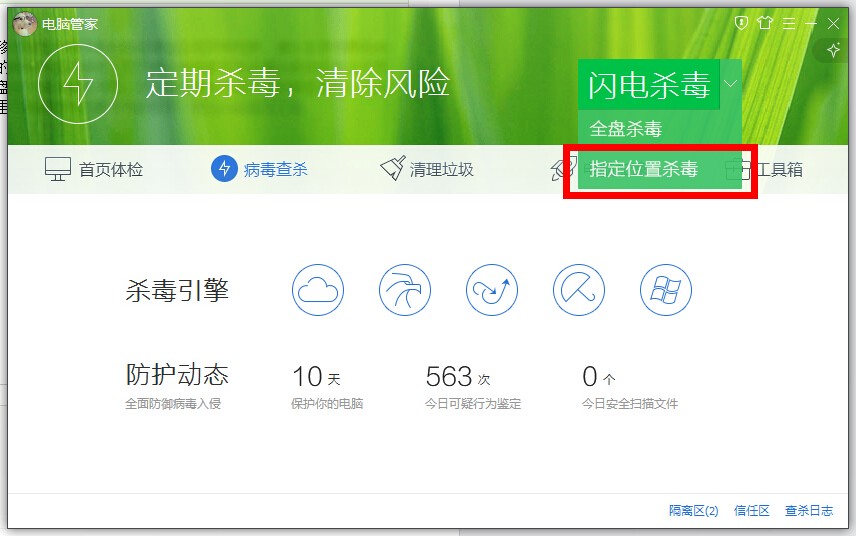Image resolution: width=856 pixels, height=536 pixels.
Task: Click the umbrella (Avira) engine icon
Action: click(x=579, y=290)
